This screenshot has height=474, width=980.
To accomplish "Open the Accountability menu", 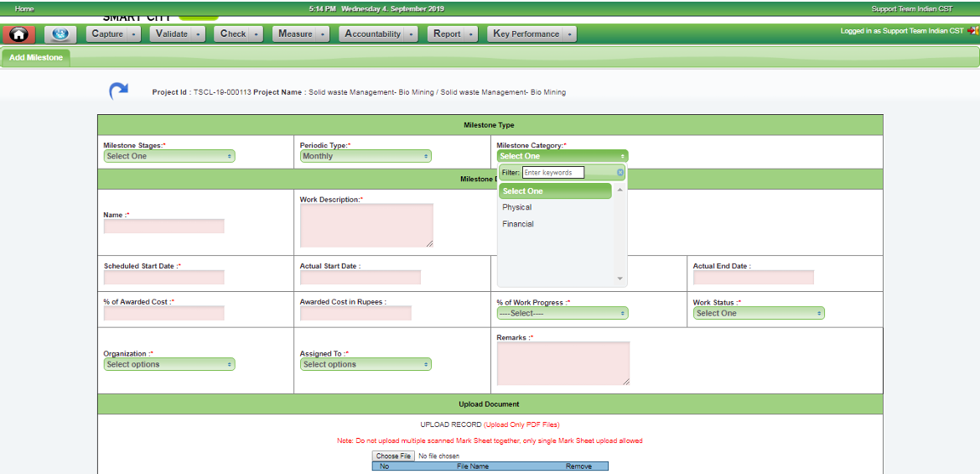I will (x=379, y=34).
